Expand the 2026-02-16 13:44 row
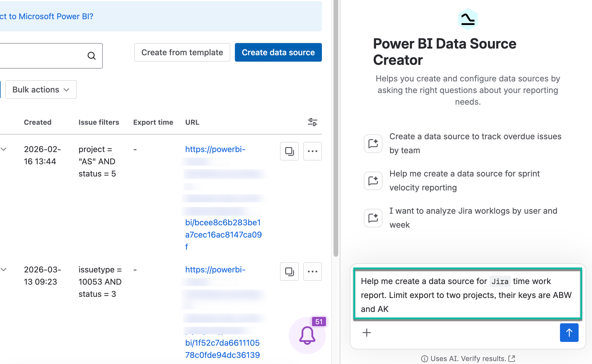Image resolution: width=592 pixels, height=364 pixels. pyautogui.click(x=3, y=149)
